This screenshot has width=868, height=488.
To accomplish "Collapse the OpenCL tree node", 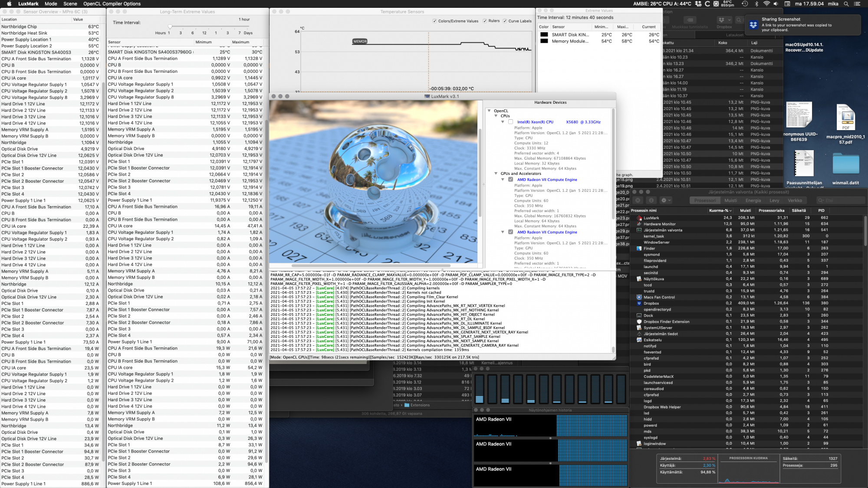I will click(x=489, y=111).
